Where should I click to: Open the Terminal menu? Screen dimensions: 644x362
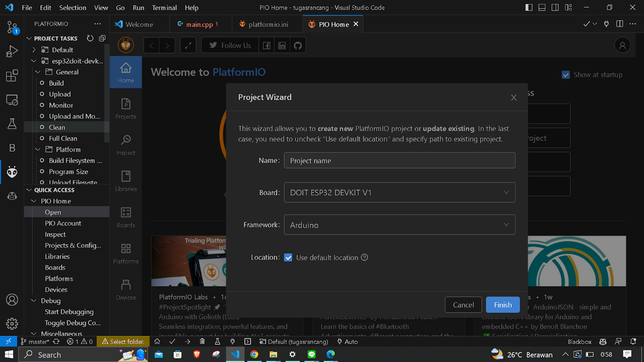tap(164, 7)
